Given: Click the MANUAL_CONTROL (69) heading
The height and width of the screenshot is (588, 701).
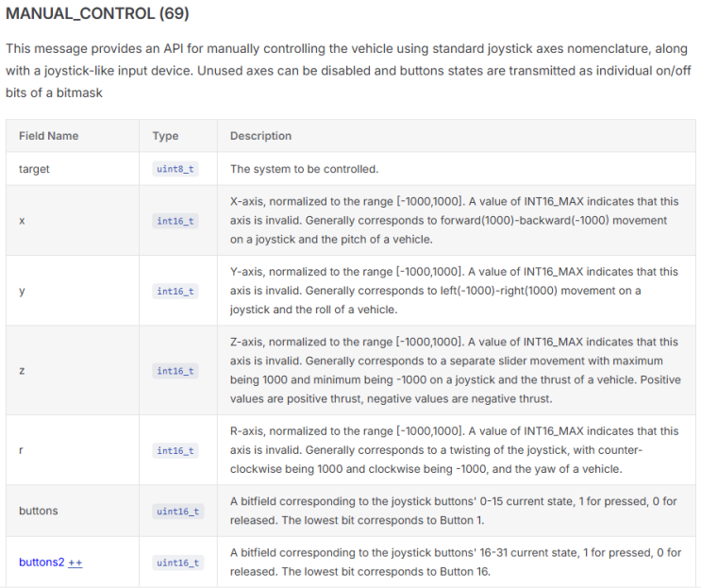Looking at the screenshot, I should (97, 13).
